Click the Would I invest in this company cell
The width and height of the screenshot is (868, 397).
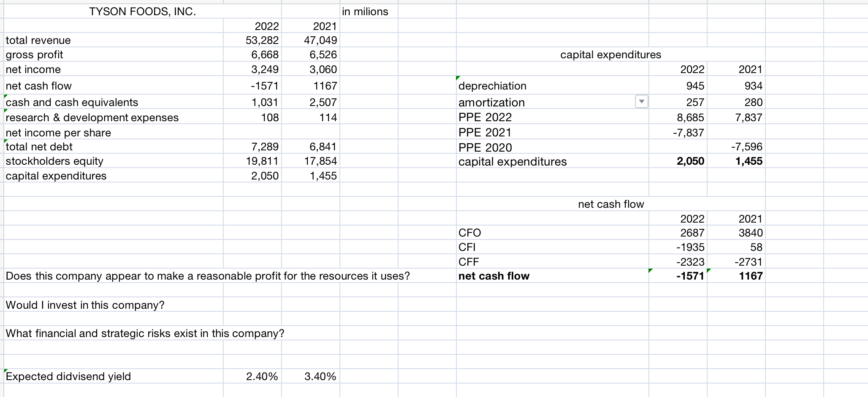tap(84, 305)
